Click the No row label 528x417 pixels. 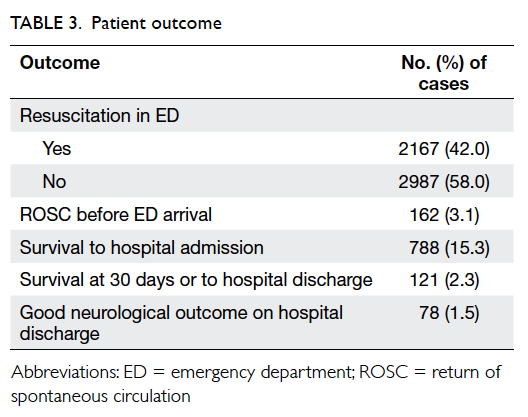(x=54, y=182)
